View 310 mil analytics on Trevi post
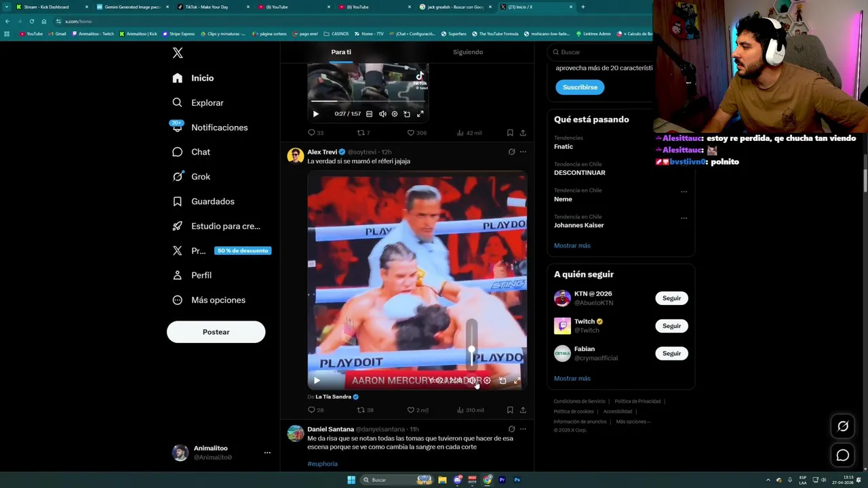This screenshot has width=868, height=488. [x=470, y=410]
